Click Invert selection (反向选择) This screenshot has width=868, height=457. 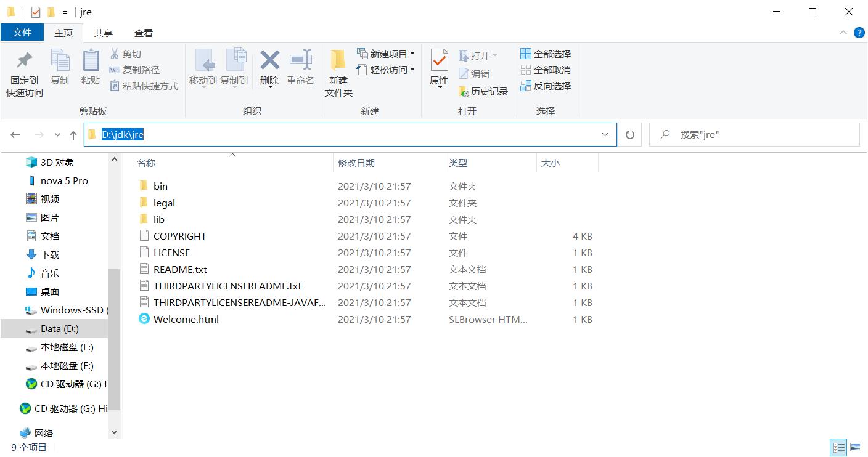[546, 86]
